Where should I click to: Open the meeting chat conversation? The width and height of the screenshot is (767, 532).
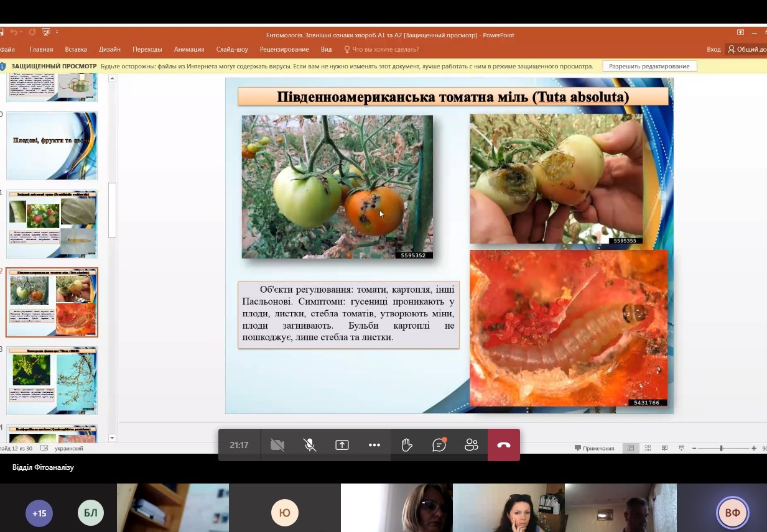(440, 445)
